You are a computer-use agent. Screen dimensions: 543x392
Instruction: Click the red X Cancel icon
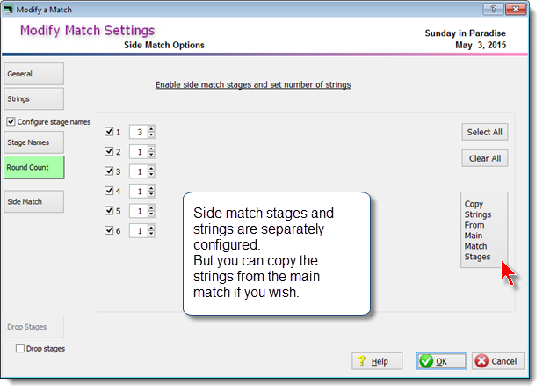(x=481, y=361)
